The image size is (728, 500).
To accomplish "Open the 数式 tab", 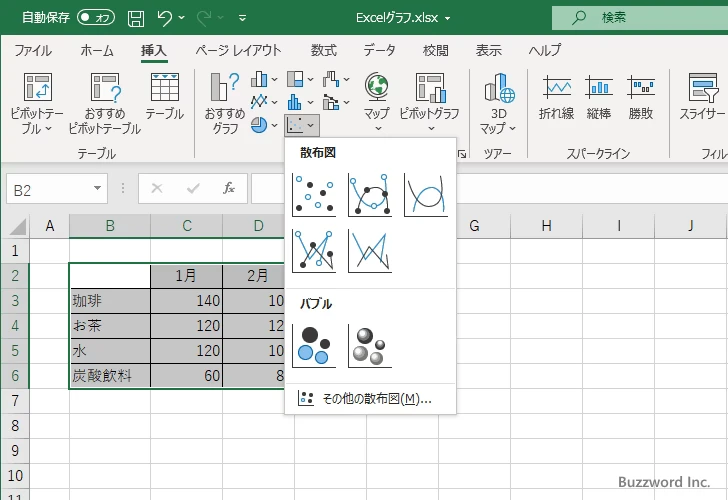I will click(324, 50).
